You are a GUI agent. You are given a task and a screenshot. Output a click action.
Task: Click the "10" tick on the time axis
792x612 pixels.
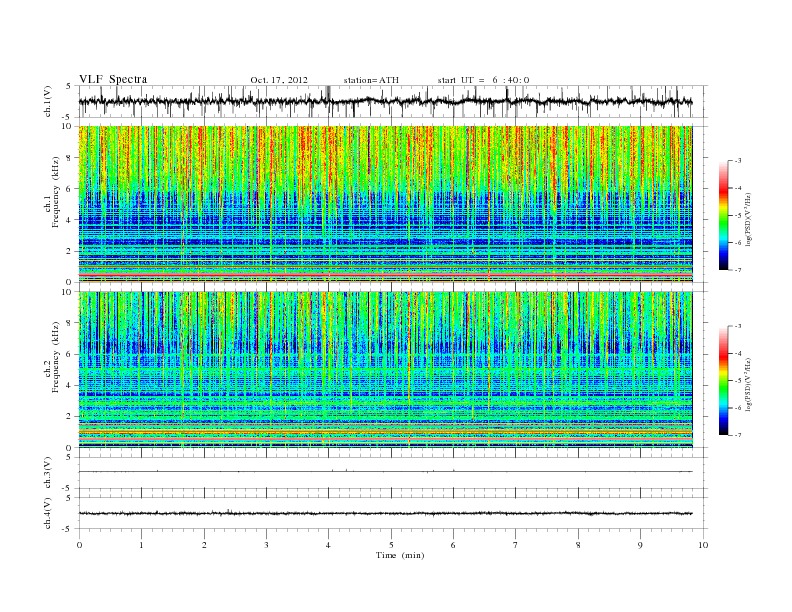(x=703, y=545)
